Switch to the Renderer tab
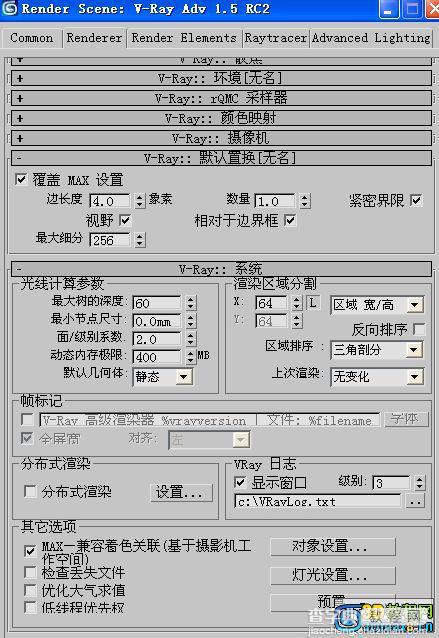This screenshot has height=638, width=439. (x=94, y=38)
